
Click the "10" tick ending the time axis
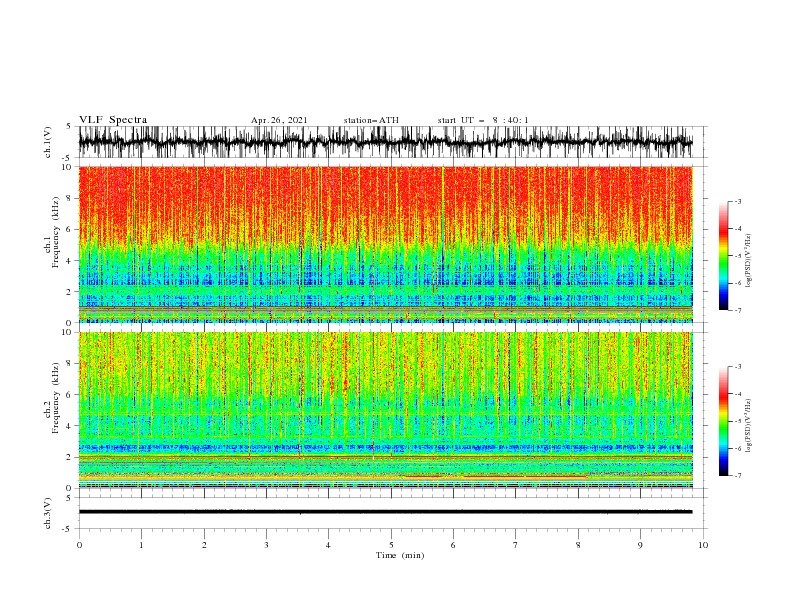coord(703,545)
